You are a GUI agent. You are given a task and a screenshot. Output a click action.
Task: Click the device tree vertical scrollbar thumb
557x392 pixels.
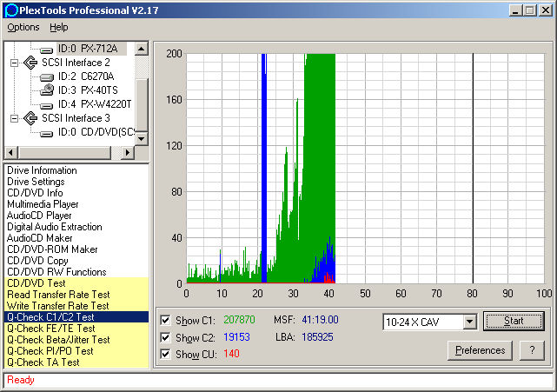coord(142,105)
